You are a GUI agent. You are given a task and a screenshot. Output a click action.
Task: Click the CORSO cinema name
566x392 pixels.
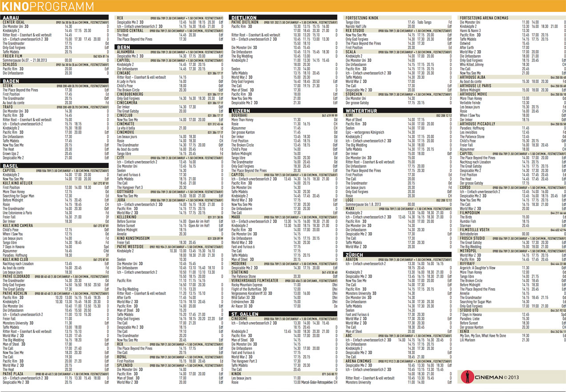[465, 187]
